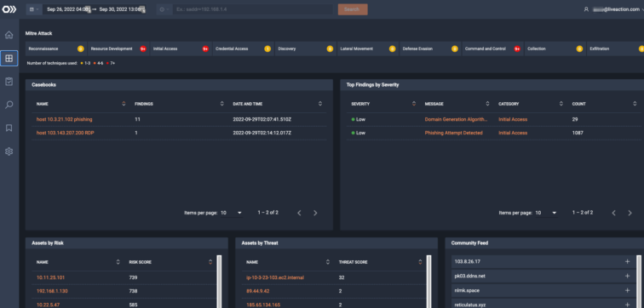Screen dimensions: 644x308
Task: Click the end date Sep 30, 2022 field
Action: pos(122,9)
